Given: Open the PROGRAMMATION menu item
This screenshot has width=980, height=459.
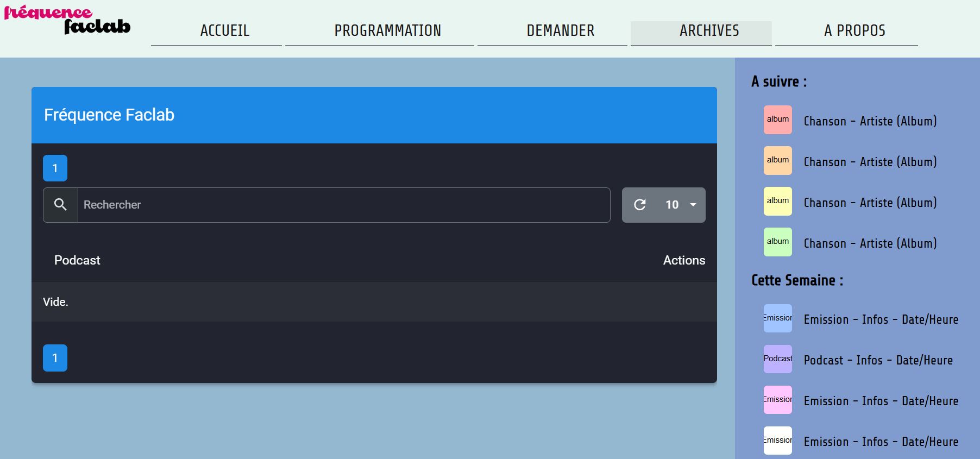Looking at the screenshot, I should 387,31.
